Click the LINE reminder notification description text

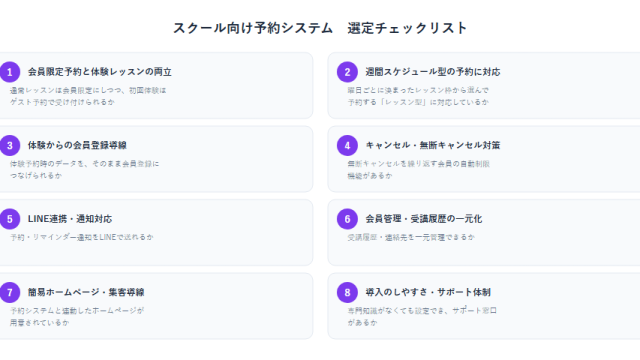click(82, 237)
